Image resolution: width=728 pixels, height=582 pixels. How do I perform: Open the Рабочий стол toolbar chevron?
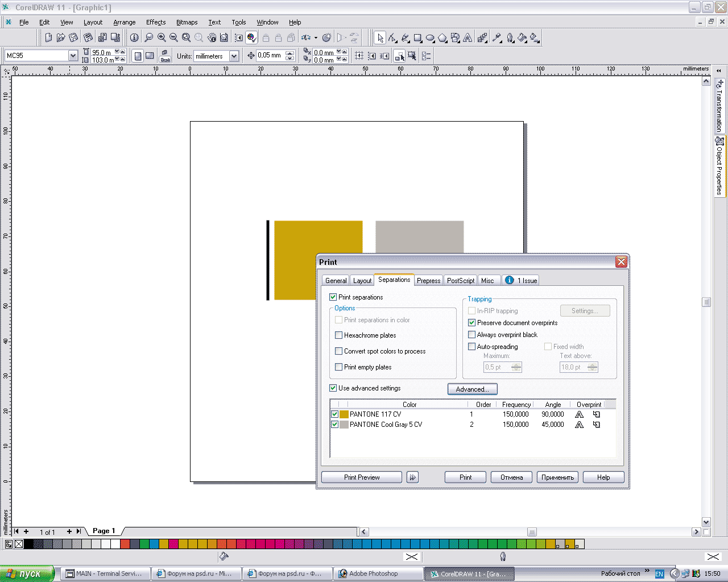(647, 572)
